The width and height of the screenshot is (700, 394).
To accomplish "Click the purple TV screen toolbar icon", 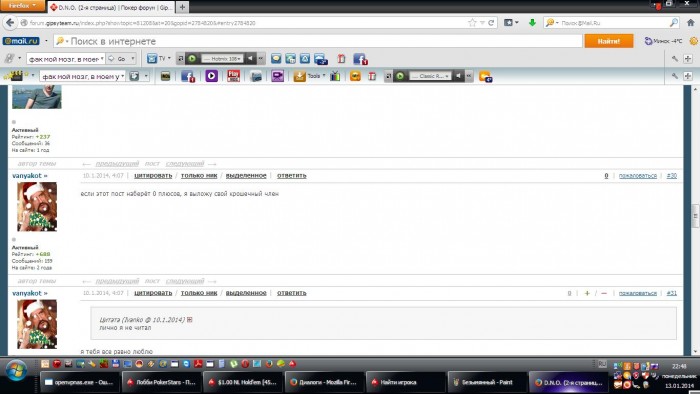I will 278,76.
